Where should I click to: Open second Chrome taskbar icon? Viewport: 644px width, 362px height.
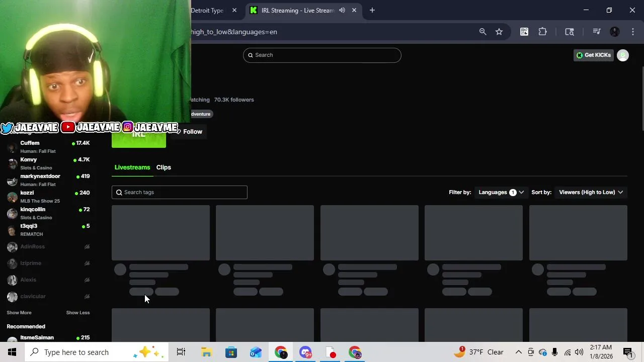point(355,352)
